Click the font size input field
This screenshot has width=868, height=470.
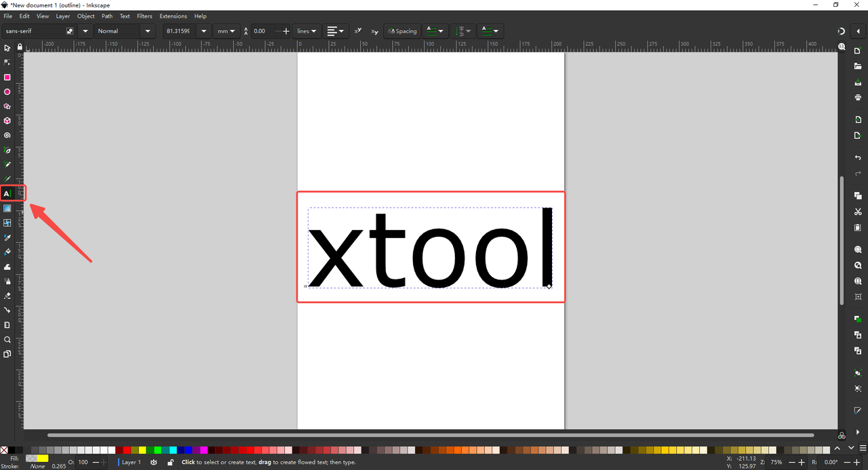point(178,31)
